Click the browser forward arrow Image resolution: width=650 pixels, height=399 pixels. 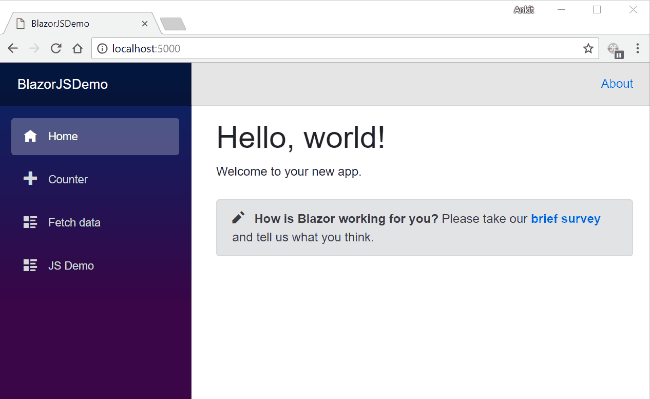click(34, 48)
